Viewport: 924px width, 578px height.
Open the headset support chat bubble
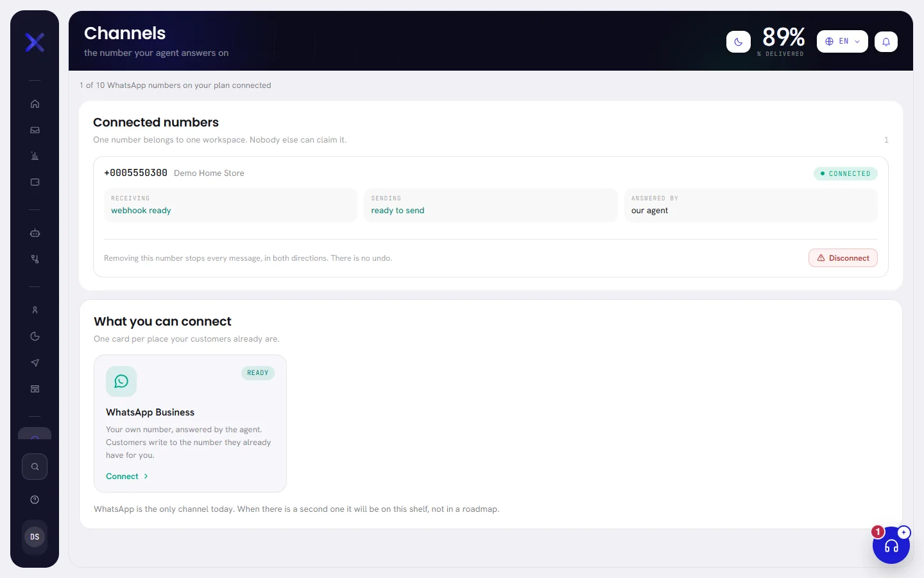coord(891,545)
